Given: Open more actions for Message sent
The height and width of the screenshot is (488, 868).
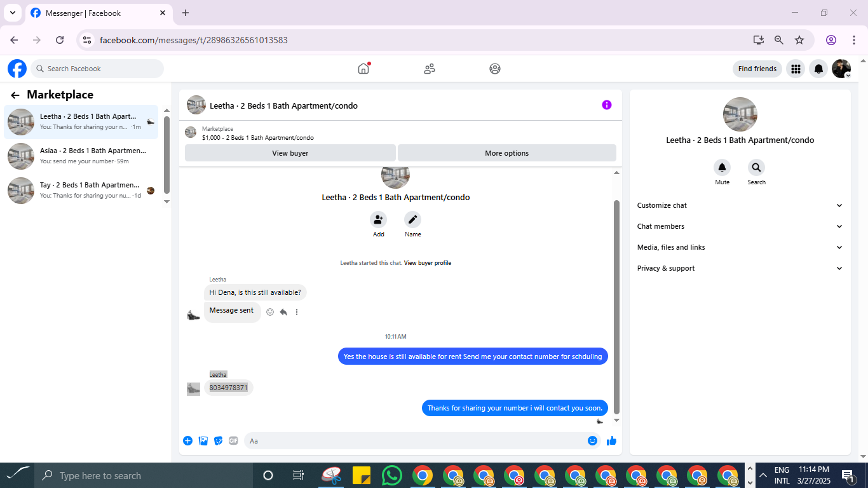Looking at the screenshot, I should [297, 312].
